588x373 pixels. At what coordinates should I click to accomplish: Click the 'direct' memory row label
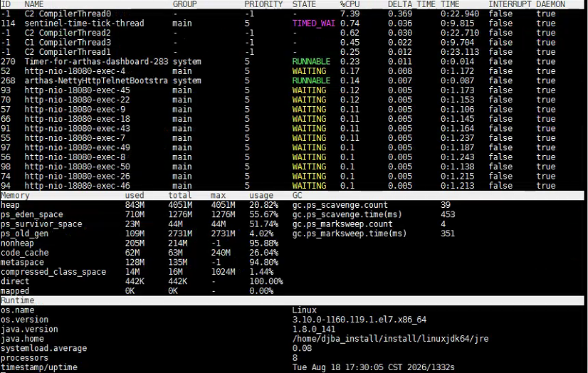pos(15,282)
